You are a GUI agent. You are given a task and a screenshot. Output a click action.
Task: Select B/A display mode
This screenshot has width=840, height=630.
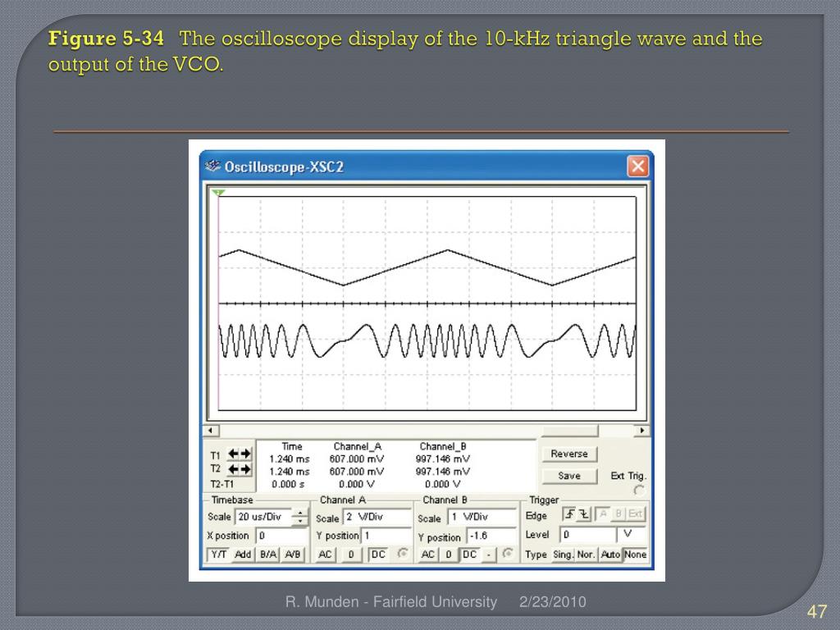tap(268, 555)
